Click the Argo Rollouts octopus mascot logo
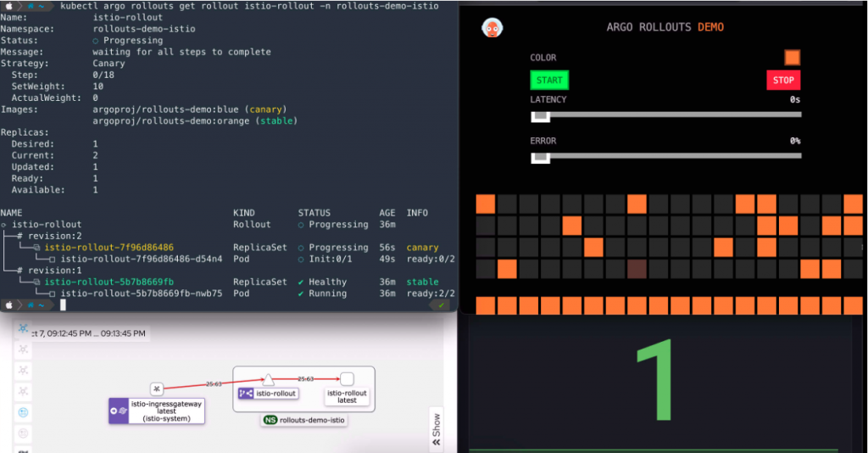The image size is (868, 453). tap(492, 27)
